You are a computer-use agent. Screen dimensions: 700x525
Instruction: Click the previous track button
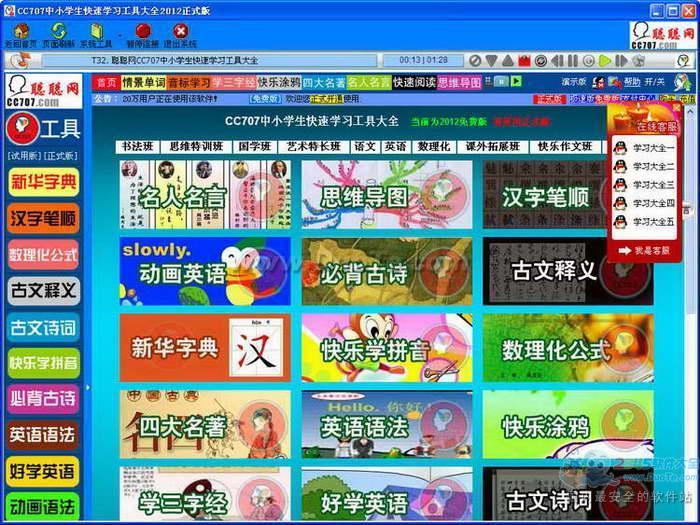coord(557,60)
